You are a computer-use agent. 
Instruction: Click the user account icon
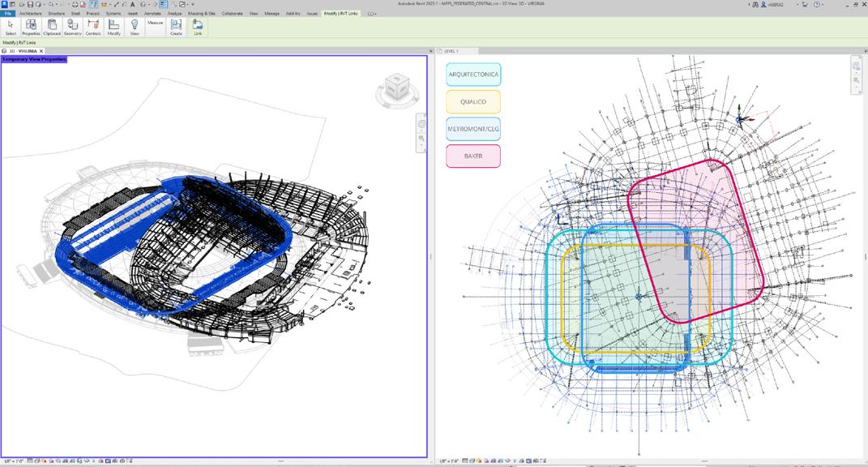pyautogui.click(x=764, y=4)
